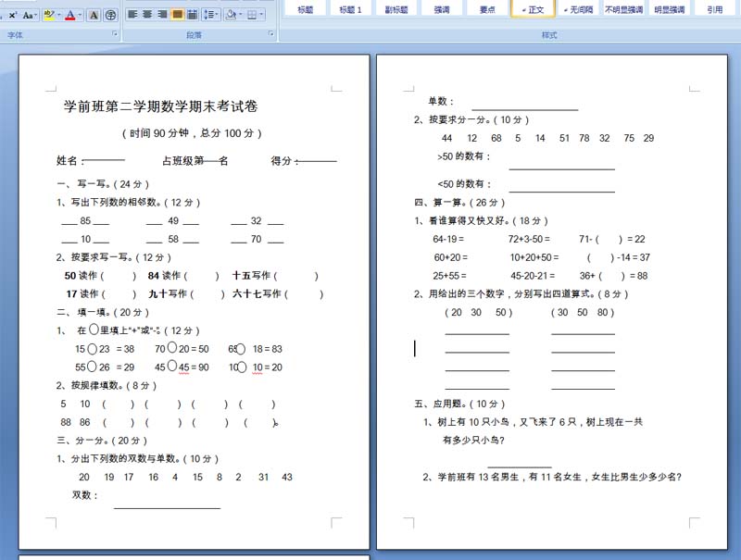Viewport: 741px width, 560px height.
Task: Expand the borders dropdown arrow
Action: click(x=261, y=15)
